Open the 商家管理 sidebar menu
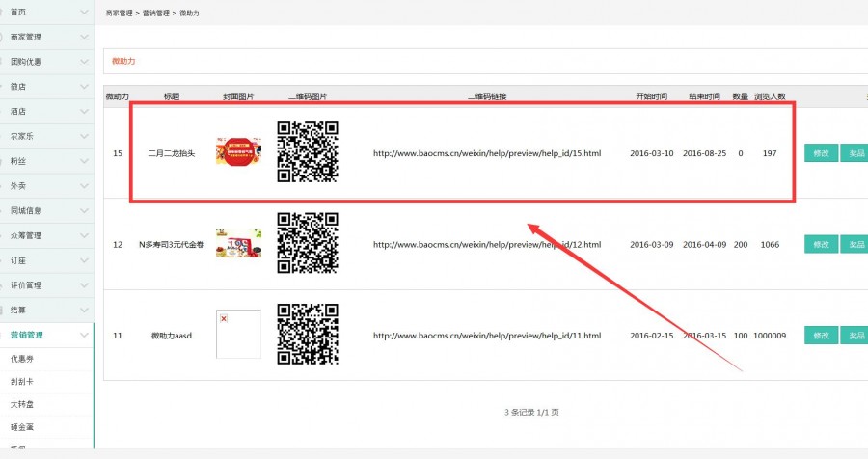The width and height of the screenshot is (868, 459). point(46,37)
